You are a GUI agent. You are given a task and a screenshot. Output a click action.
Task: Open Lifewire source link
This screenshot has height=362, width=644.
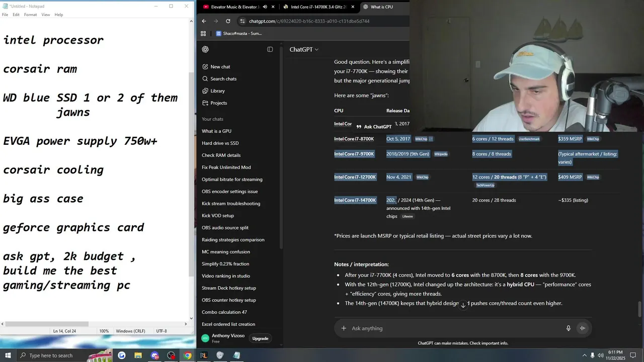coord(408,216)
